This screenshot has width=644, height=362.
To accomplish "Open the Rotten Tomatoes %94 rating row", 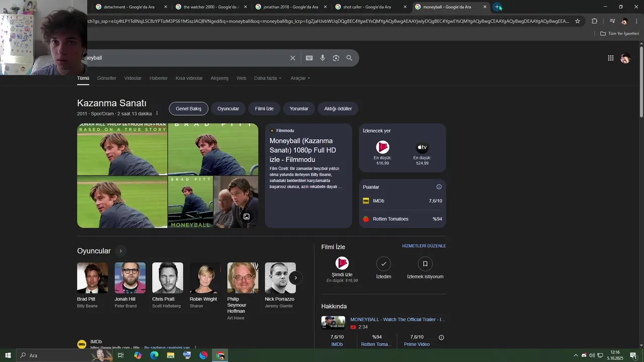I will pyautogui.click(x=403, y=219).
